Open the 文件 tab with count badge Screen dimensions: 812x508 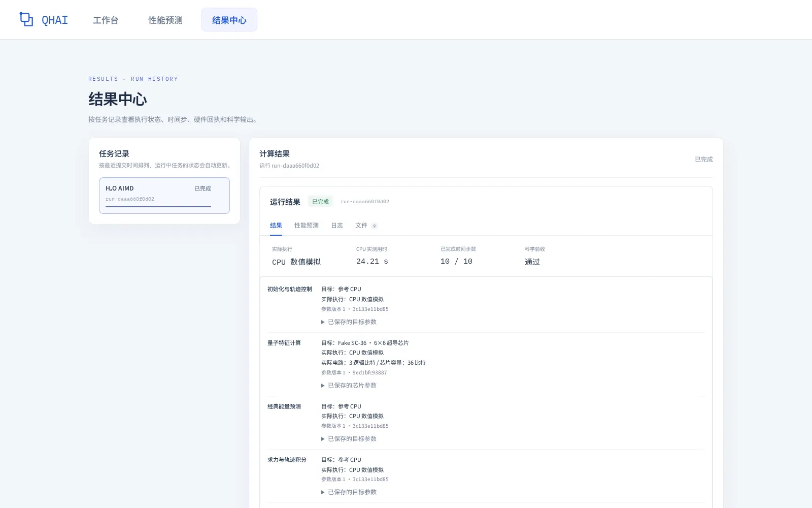click(x=366, y=226)
